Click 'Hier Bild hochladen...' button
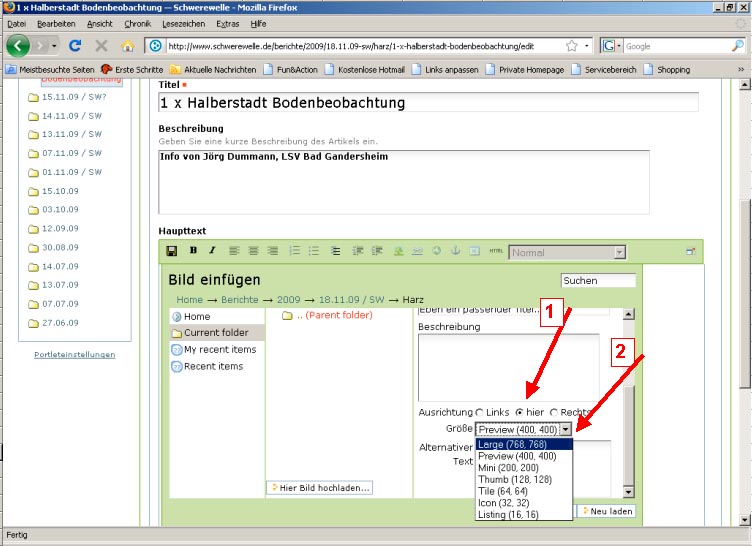Screen dimensions: 752x546 tap(319, 488)
